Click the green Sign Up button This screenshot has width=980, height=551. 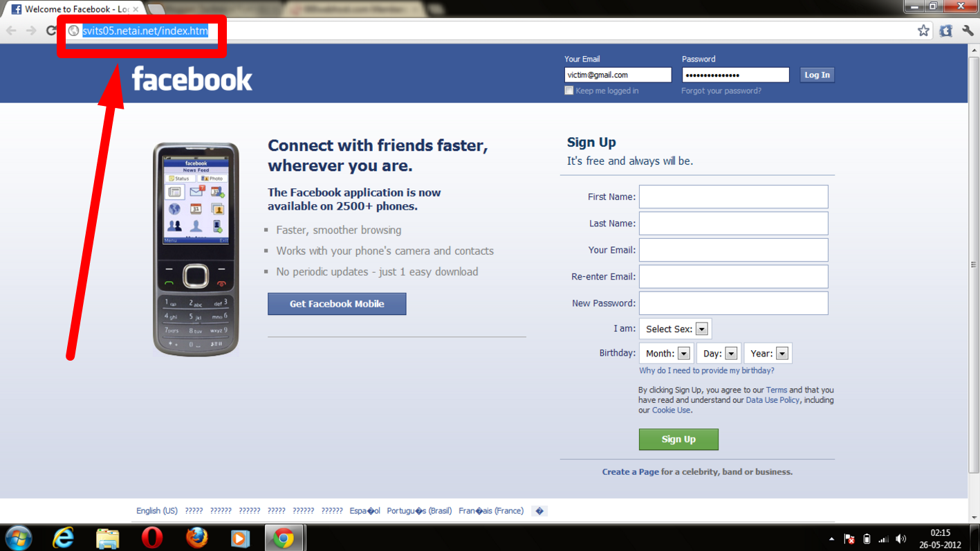678,439
